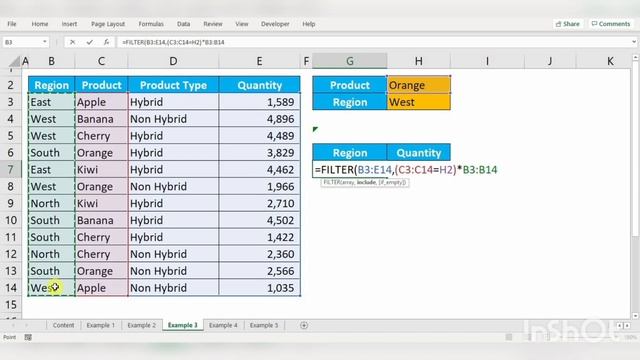Screen dimensions: 640x360
Task: Switch to the Example 2 sheet tab
Action: point(141,325)
